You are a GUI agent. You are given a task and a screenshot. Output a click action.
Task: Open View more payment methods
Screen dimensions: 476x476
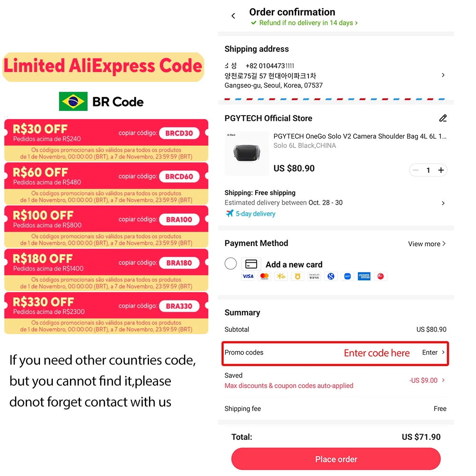click(x=426, y=244)
